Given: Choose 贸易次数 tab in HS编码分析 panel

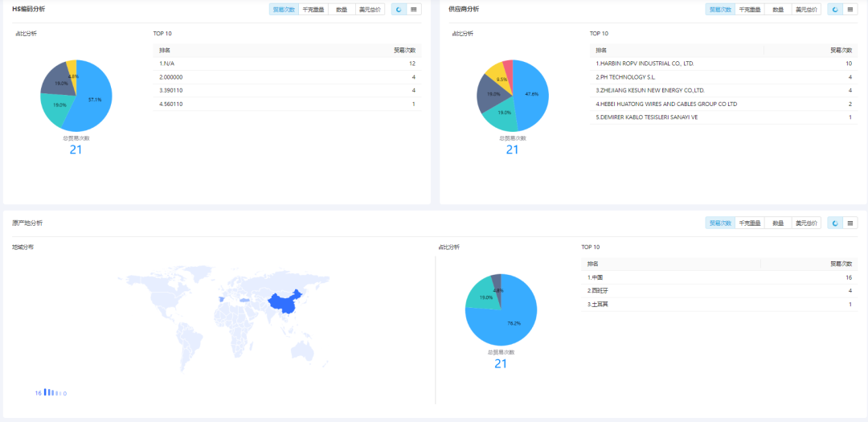Looking at the screenshot, I should point(284,10).
